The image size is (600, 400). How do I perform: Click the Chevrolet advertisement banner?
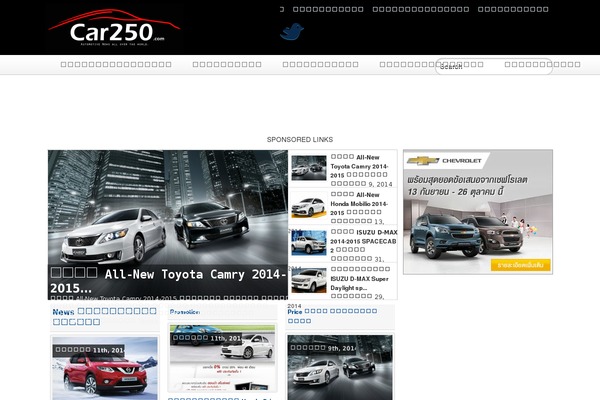(478, 212)
